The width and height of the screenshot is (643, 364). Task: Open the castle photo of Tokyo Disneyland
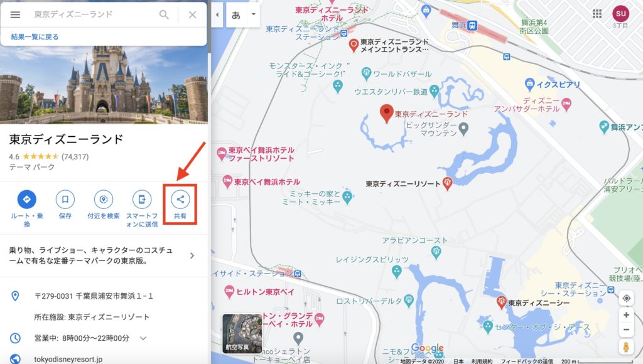104,85
